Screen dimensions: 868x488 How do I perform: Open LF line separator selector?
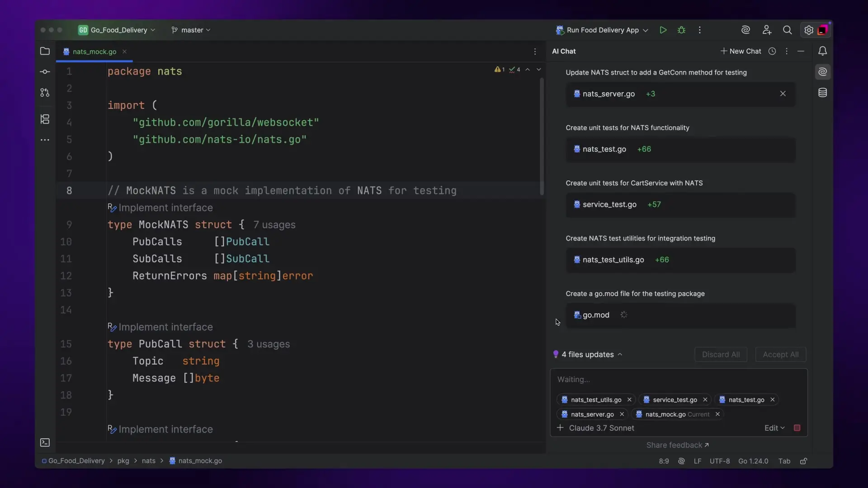click(x=697, y=461)
